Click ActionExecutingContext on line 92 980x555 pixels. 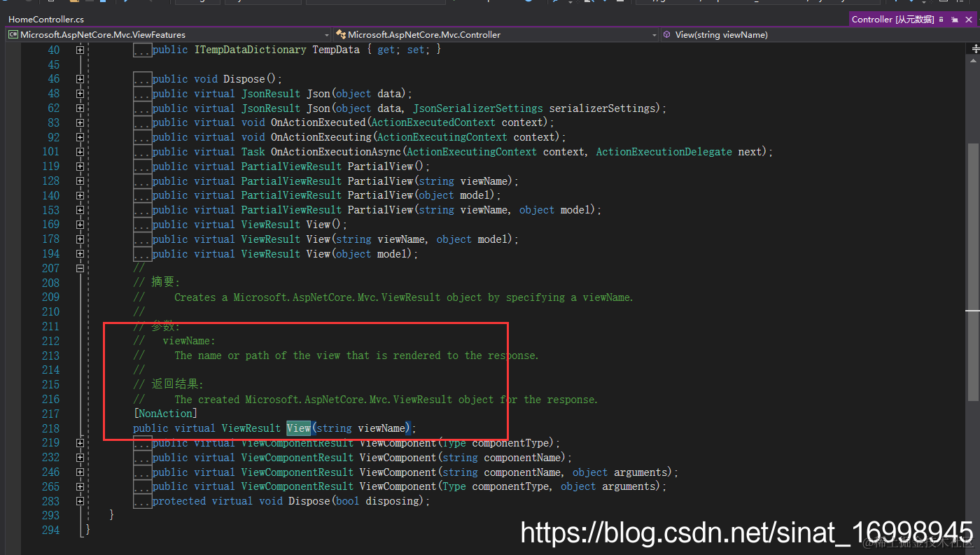point(442,137)
